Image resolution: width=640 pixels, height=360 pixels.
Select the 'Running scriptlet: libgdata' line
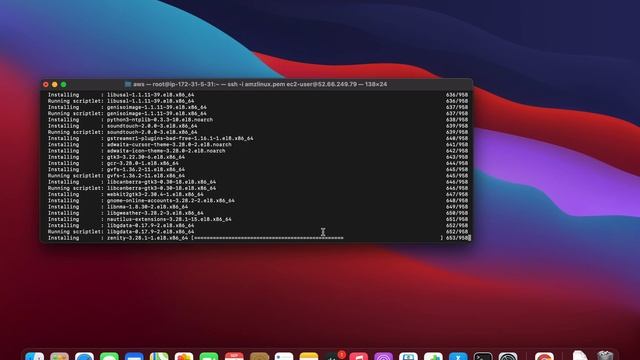coord(258,232)
